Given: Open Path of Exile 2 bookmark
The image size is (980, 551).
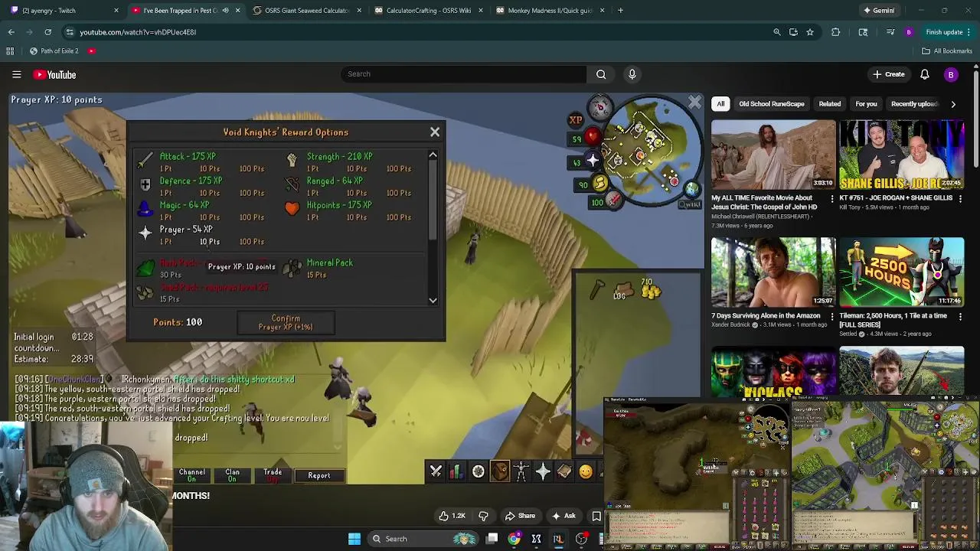Looking at the screenshot, I should point(54,51).
